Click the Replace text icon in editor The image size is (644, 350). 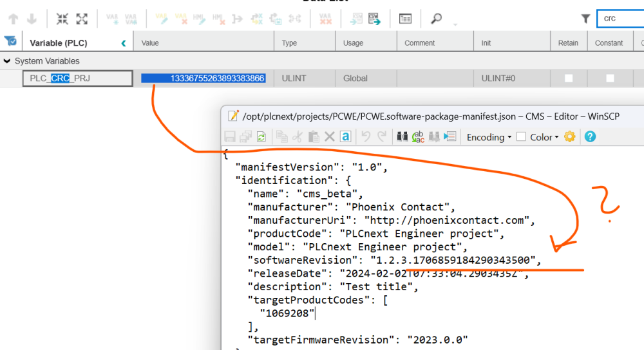pos(418,136)
